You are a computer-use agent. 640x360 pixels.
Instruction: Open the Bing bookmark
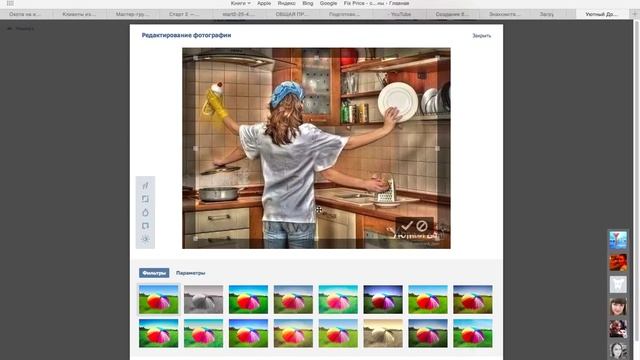[308, 3]
